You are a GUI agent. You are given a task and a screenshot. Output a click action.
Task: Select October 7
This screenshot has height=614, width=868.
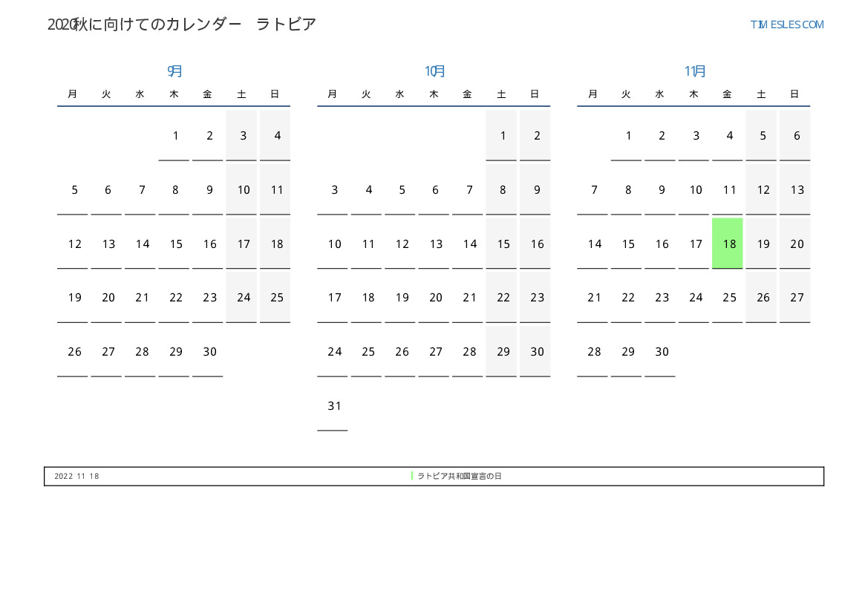[x=467, y=190]
